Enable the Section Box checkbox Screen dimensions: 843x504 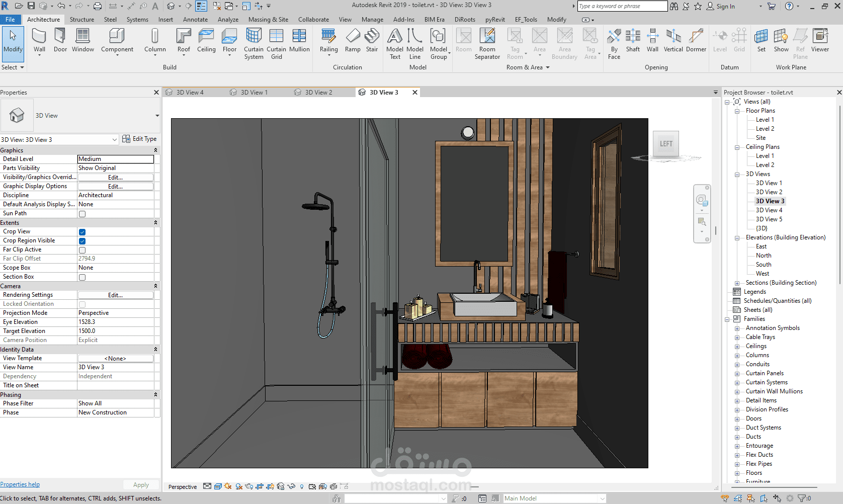point(82,277)
